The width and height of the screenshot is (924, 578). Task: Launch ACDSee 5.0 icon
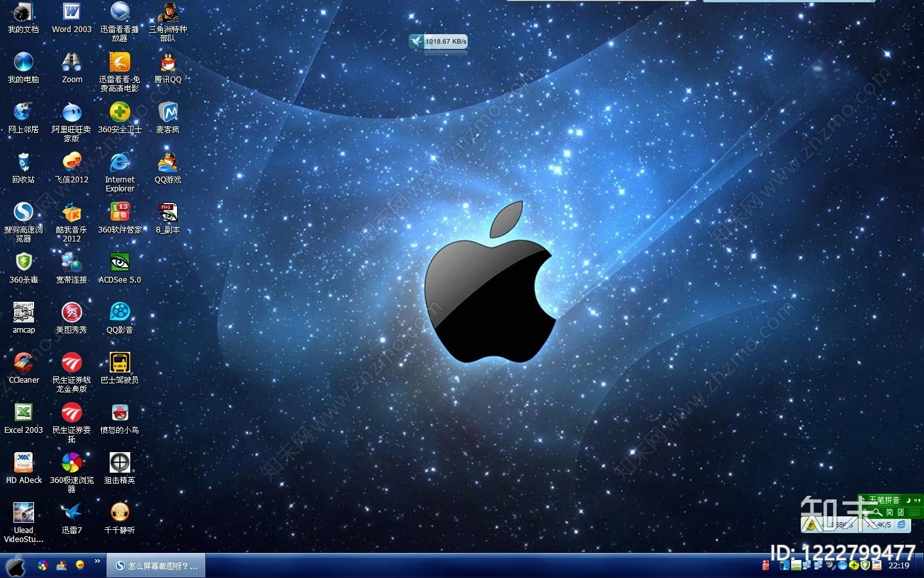tap(119, 268)
